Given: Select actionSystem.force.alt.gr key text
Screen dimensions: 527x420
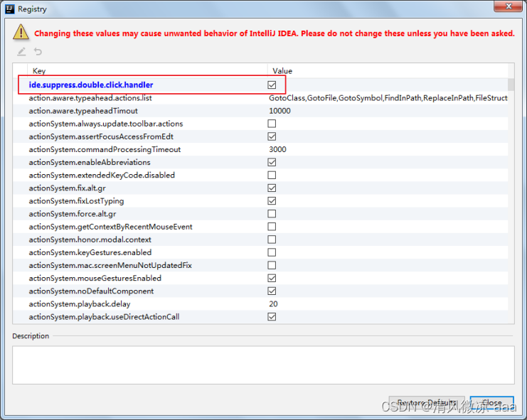Looking at the screenshot, I should click(x=73, y=214).
